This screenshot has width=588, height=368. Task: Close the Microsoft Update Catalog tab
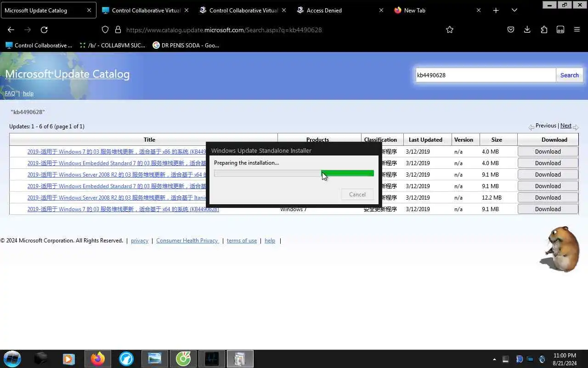tap(89, 10)
